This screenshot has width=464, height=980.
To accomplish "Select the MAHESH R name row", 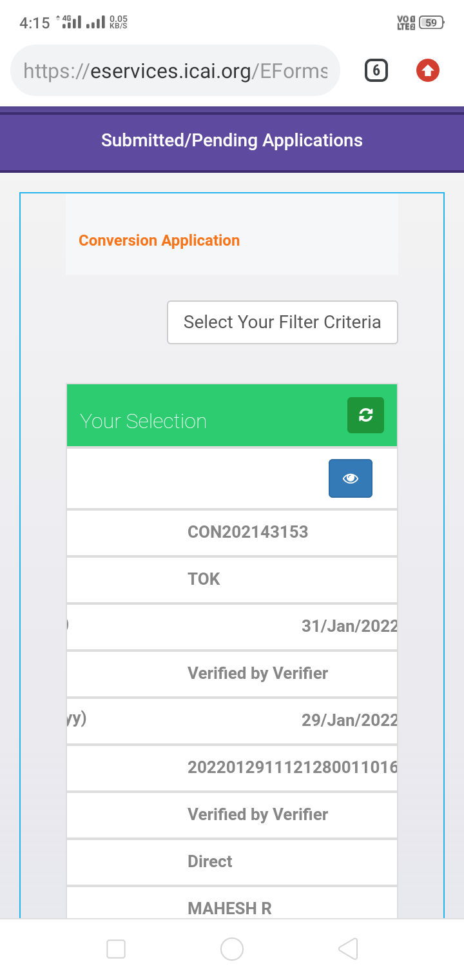I will coord(229,908).
